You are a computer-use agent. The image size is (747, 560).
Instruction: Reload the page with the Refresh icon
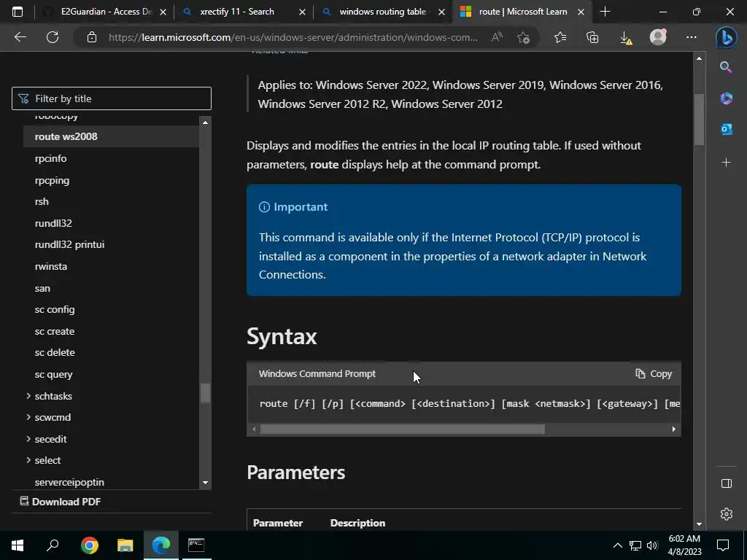click(53, 37)
